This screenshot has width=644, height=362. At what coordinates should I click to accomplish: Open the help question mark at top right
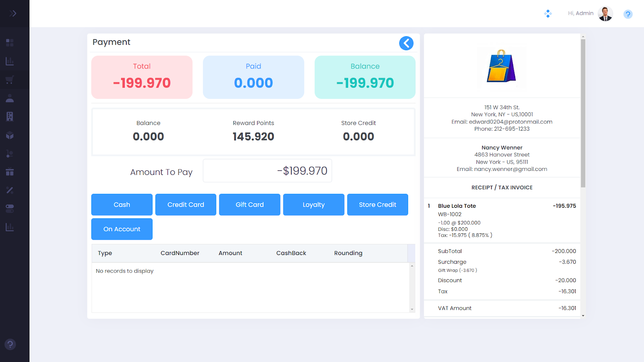click(x=627, y=14)
